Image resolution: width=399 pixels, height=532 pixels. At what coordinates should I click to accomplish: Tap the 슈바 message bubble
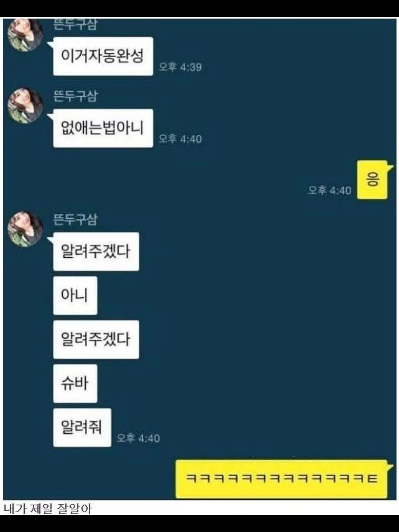pos(75,383)
